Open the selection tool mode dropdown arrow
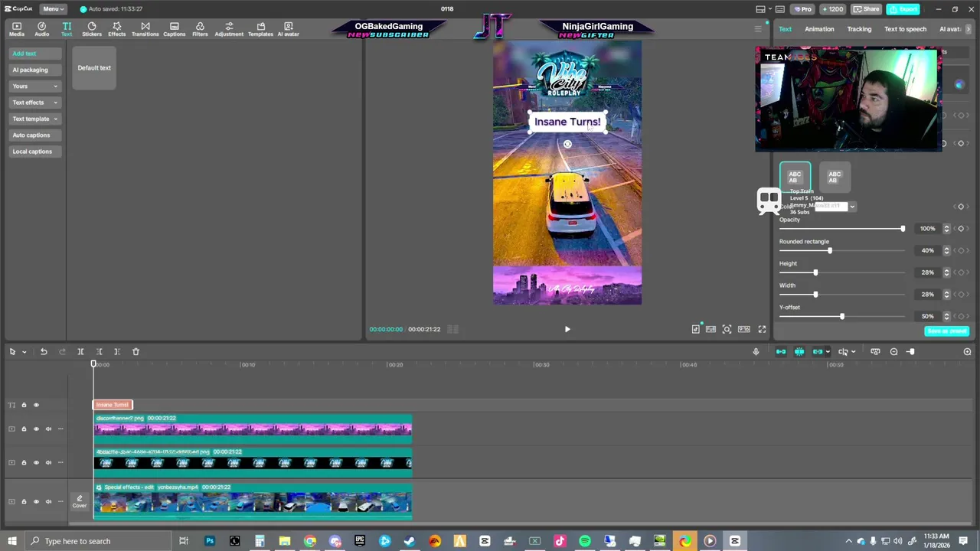Screen dimensions: 980x551 click(24, 352)
